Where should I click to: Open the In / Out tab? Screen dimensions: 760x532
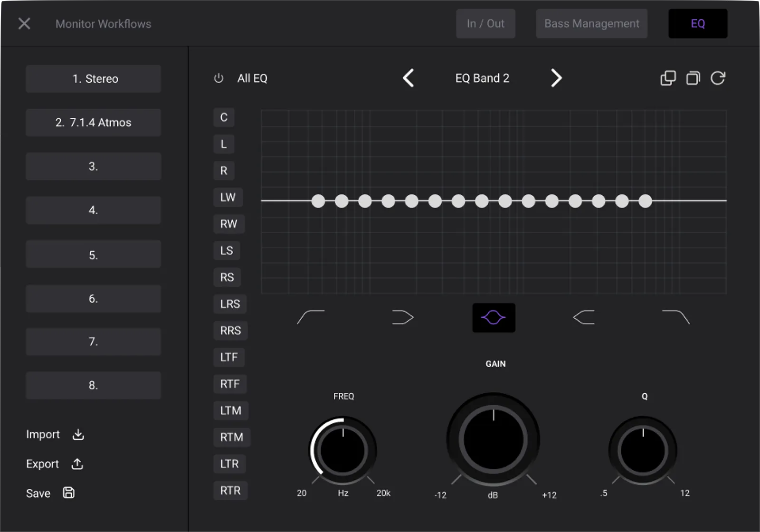485,23
